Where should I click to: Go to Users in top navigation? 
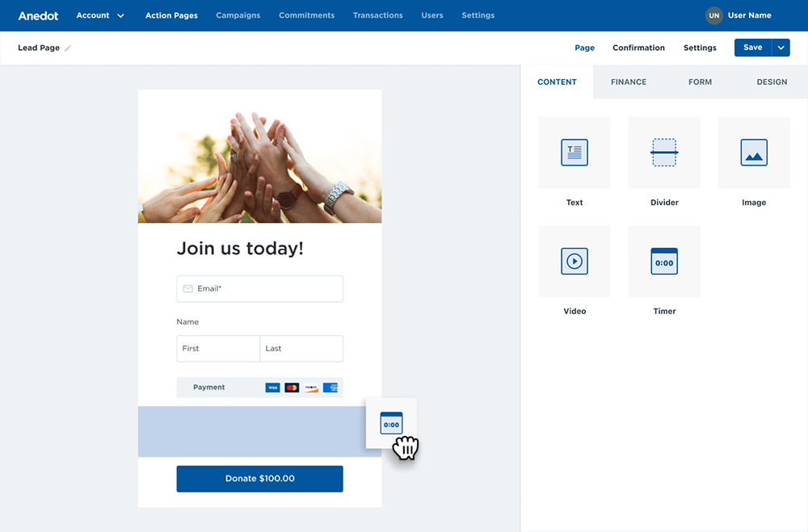[x=431, y=15]
